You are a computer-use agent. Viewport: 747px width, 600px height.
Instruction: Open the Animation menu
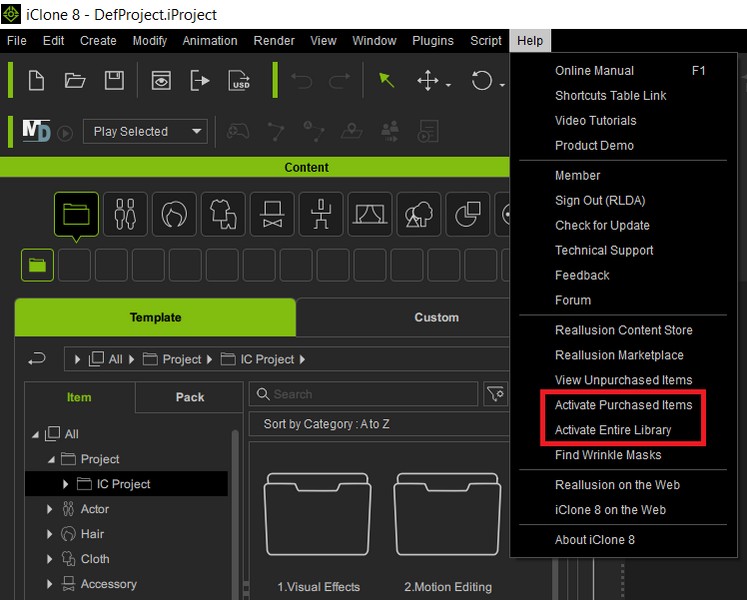tap(210, 41)
